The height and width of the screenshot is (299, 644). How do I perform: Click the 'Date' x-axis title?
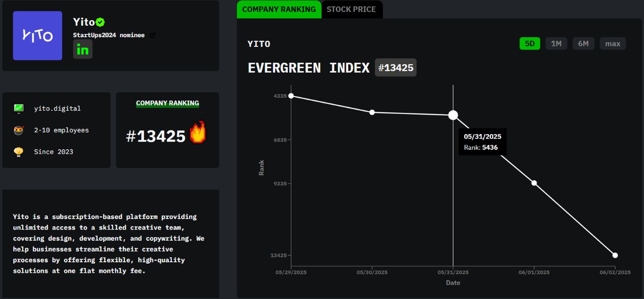pos(453,282)
